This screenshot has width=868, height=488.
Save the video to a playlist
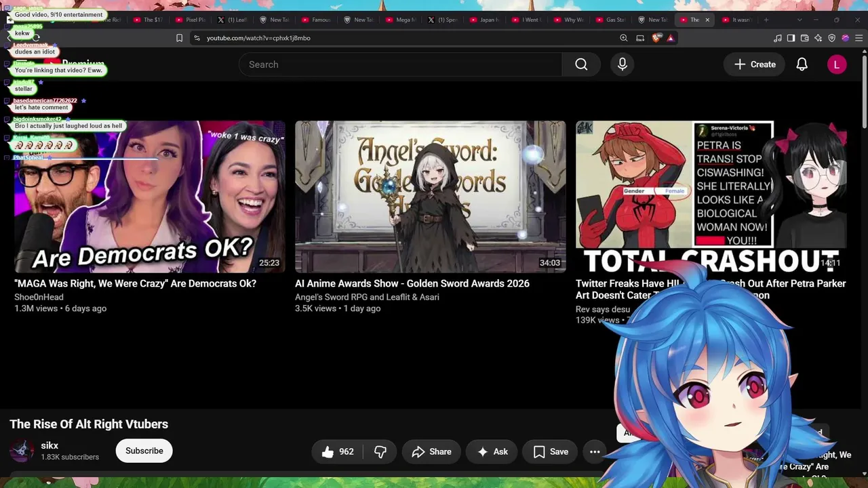click(551, 451)
